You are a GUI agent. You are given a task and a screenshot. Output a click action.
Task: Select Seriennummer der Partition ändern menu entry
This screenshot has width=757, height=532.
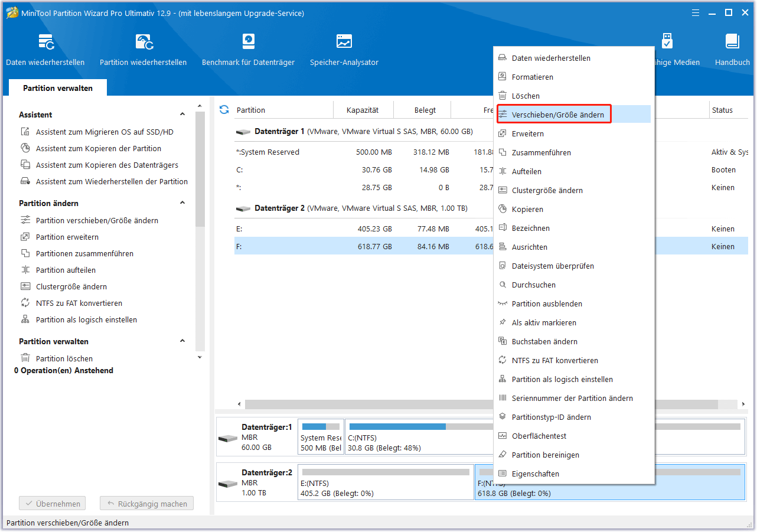coord(573,399)
